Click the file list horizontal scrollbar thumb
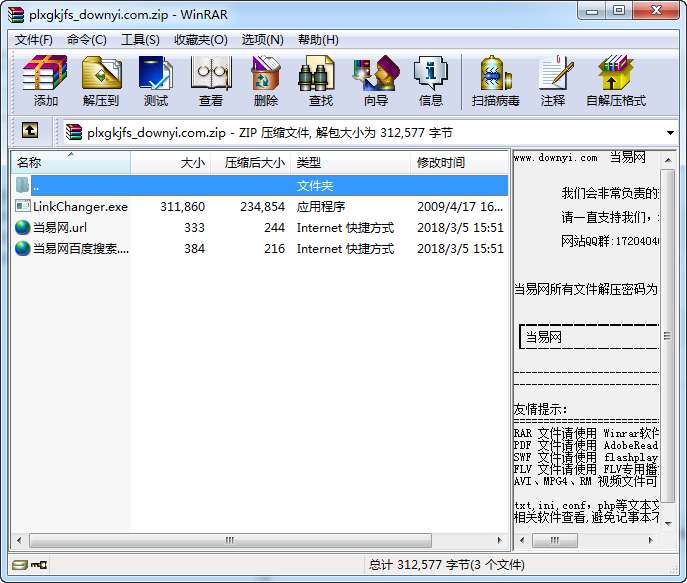The image size is (687, 583). point(230,540)
